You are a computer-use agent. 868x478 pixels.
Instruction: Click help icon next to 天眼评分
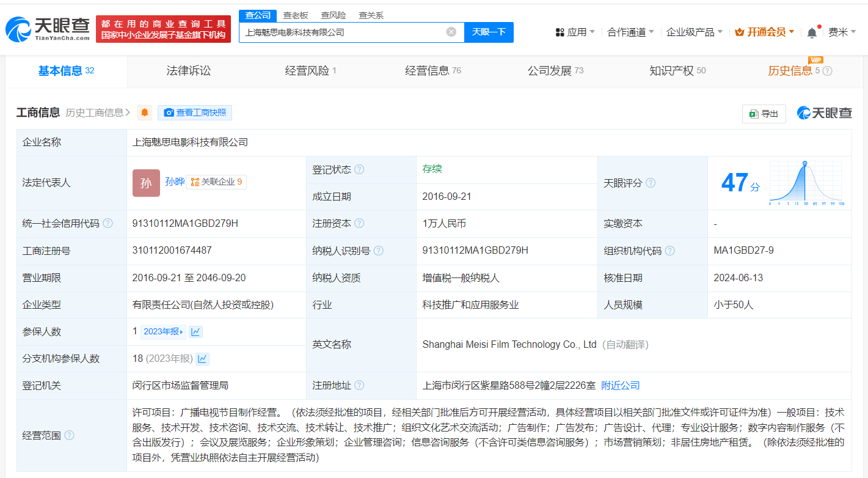pos(651,183)
